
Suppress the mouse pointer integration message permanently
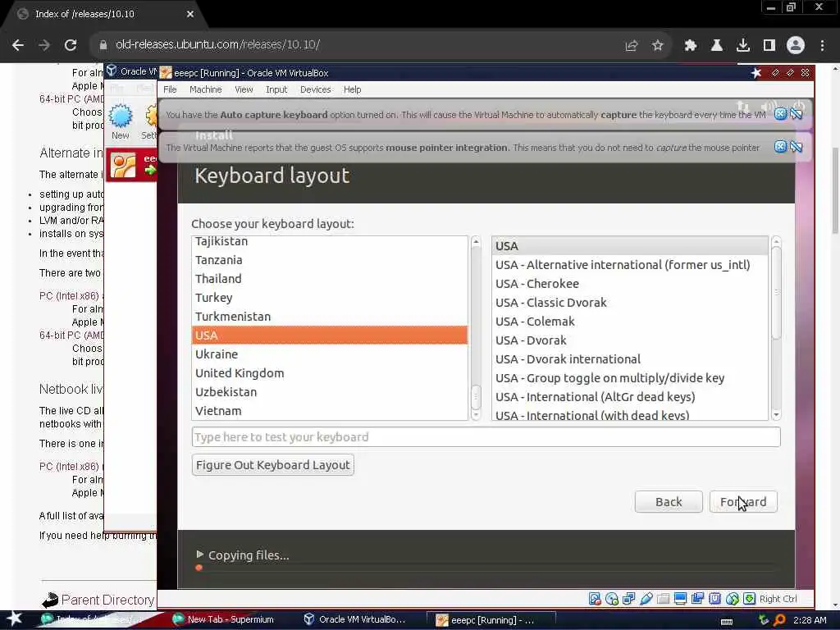pos(797,146)
